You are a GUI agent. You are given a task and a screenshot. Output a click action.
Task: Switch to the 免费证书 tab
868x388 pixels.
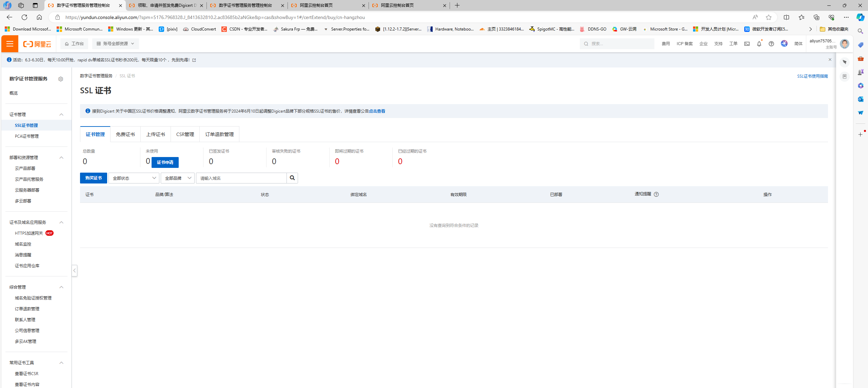pos(125,134)
